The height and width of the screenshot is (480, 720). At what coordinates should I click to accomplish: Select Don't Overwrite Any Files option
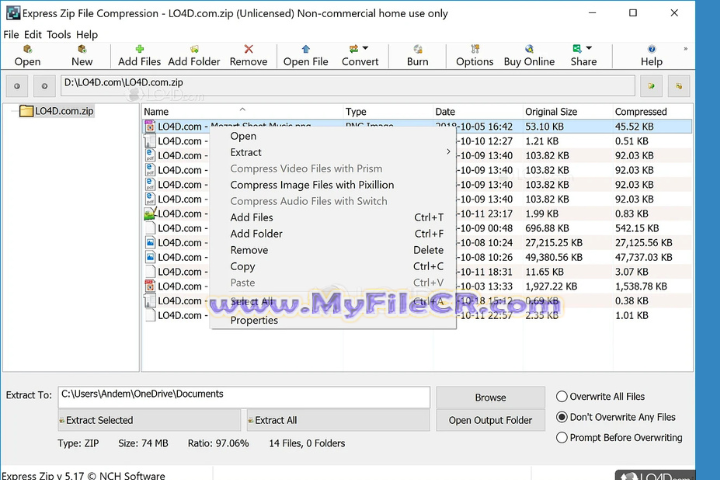[x=616, y=417]
